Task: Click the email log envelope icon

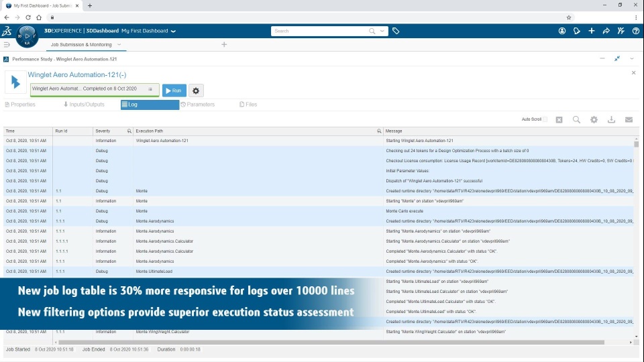Action: click(x=629, y=119)
